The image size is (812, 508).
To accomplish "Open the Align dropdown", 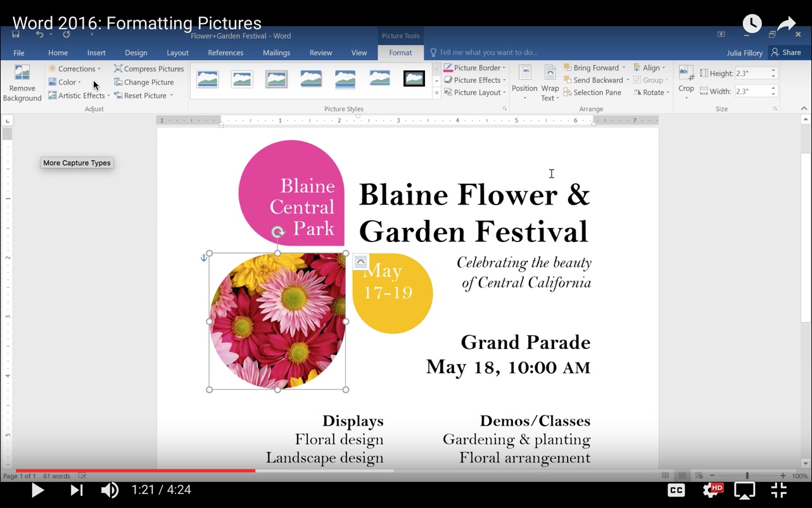I will (x=649, y=68).
